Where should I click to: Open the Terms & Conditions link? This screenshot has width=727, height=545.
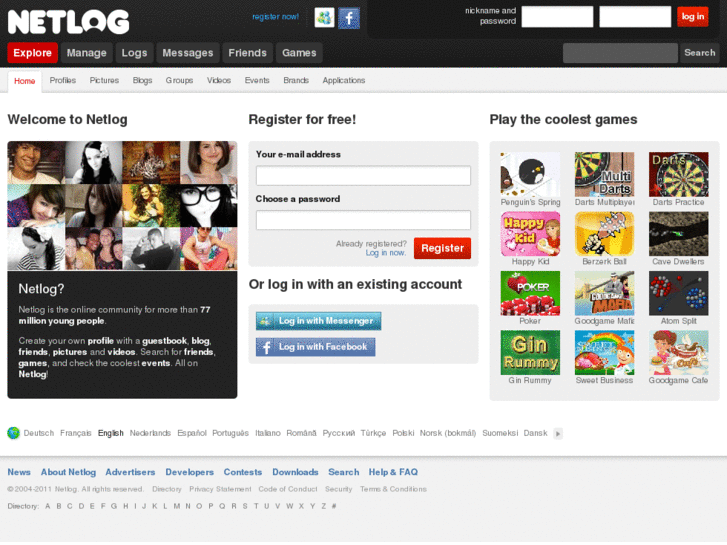[x=393, y=489]
